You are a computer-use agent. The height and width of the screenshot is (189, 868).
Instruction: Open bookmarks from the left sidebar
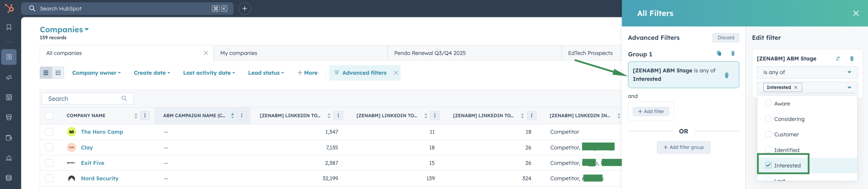point(9,27)
